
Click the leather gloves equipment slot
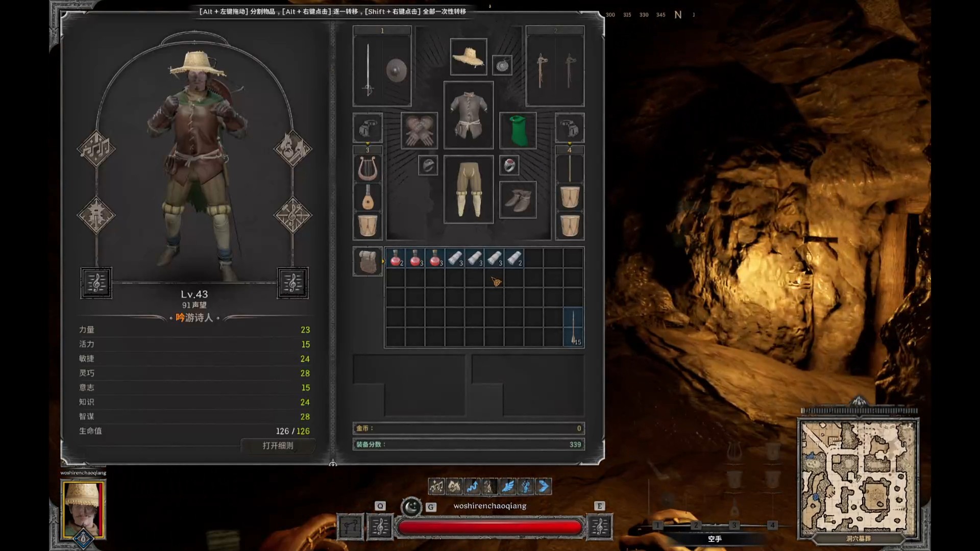coord(419,130)
